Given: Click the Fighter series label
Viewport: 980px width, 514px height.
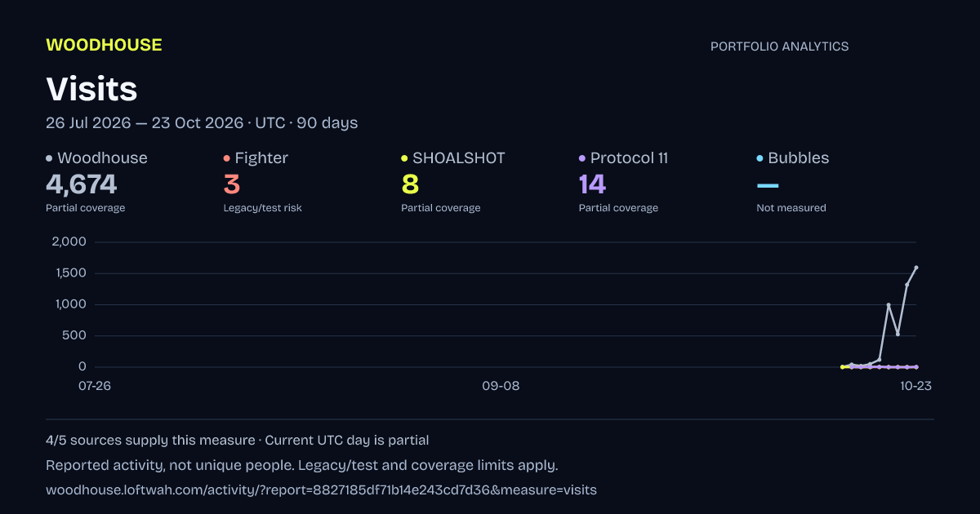Looking at the screenshot, I should click(261, 158).
